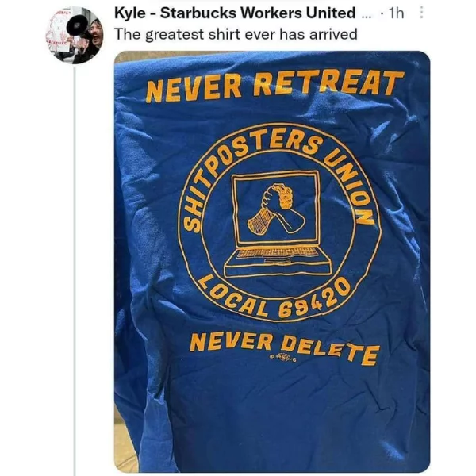
Task: Open the blue shirt photo attachment
Action: [272, 261]
